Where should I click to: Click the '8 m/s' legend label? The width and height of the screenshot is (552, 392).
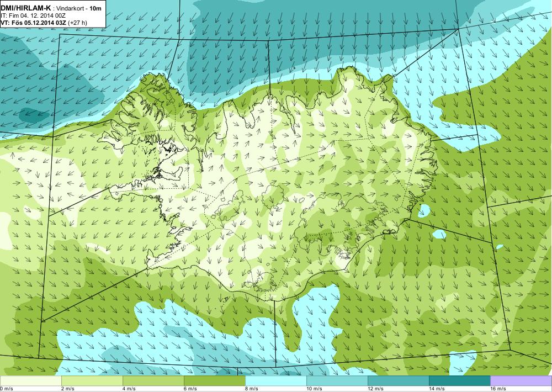(252, 389)
